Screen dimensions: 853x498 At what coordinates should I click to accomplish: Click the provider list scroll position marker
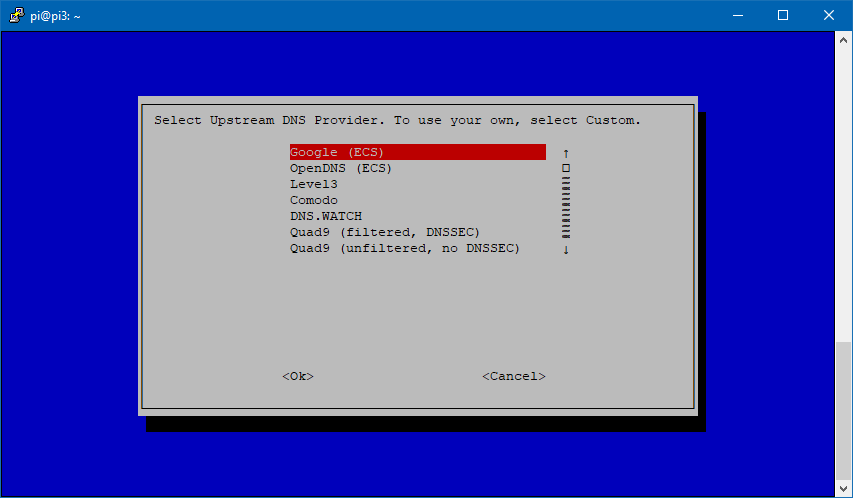coord(566,169)
